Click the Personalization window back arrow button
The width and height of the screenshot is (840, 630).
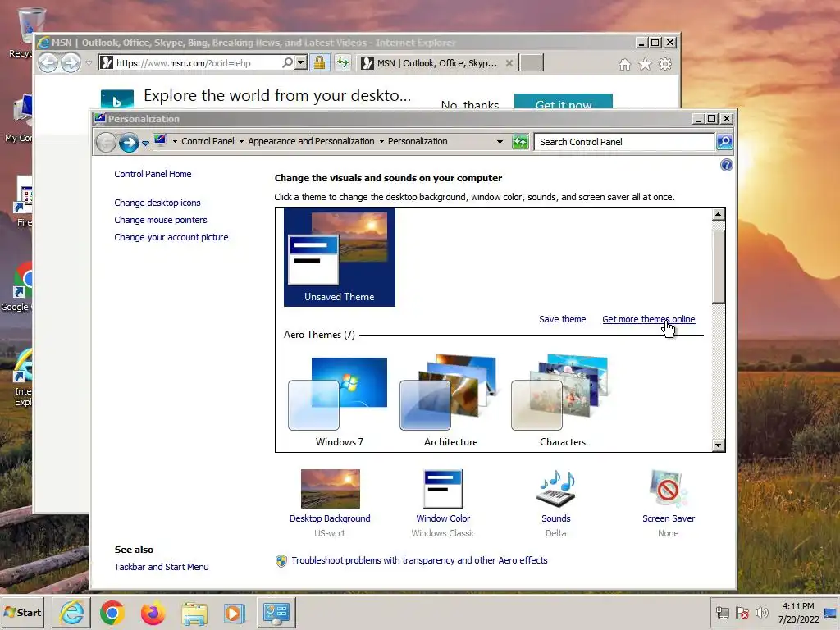pos(106,143)
